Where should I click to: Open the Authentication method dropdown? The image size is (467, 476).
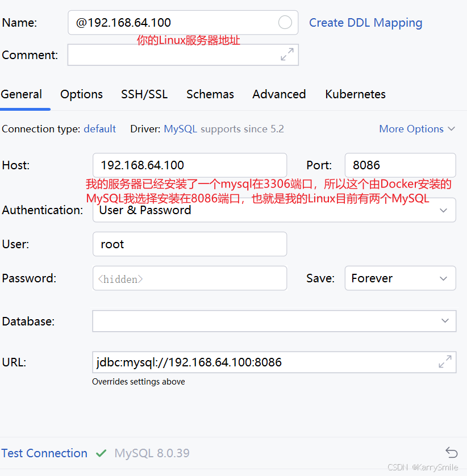(x=444, y=210)
